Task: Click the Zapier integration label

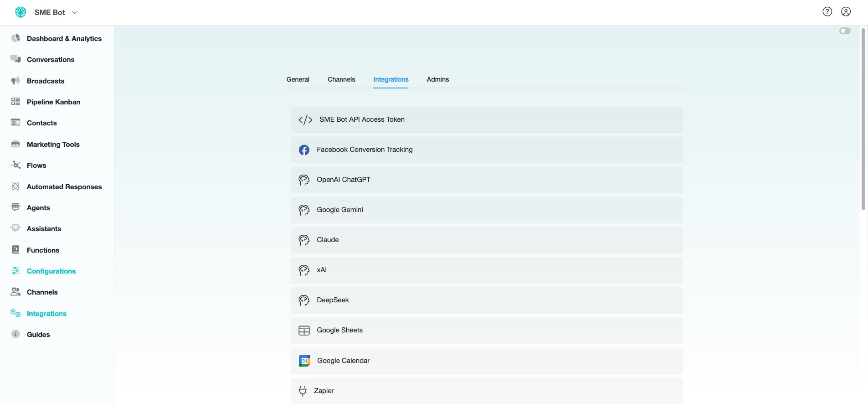Action: [x=324, y=391]
